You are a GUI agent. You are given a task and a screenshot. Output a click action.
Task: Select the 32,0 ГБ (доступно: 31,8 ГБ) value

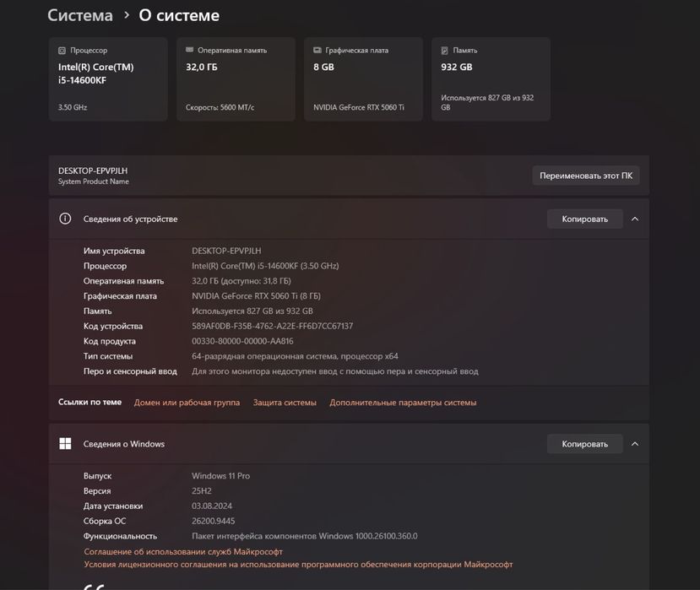point(241,281)
